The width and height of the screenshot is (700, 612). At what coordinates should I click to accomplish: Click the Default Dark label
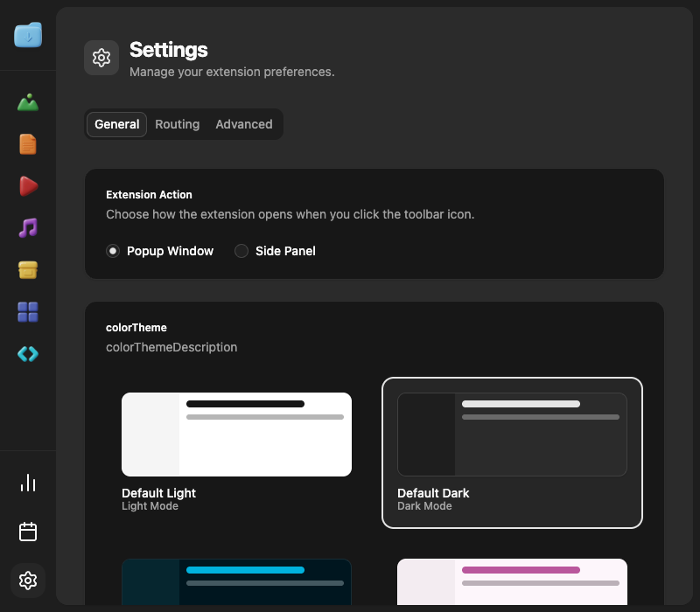pyautogui.click(x=433, y=493)
